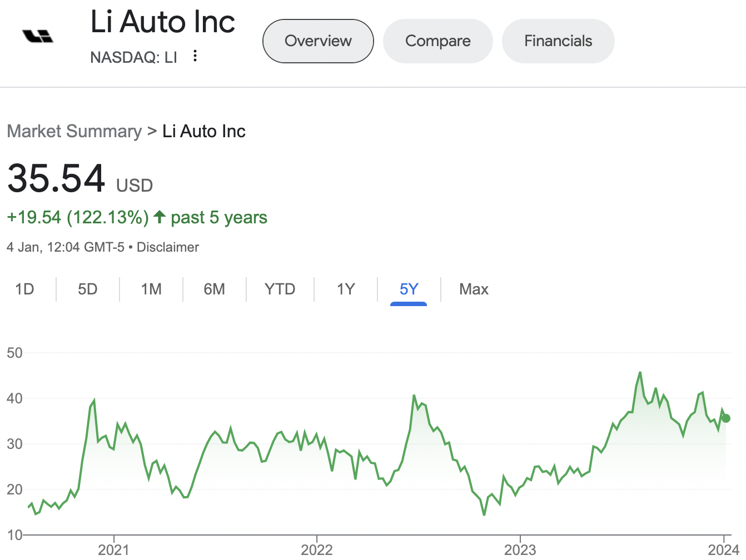Image resolution: width=746 pixels, height=560 pixels.
Task: Click the 2023 marker on the timeline axis
Action: 520,549
